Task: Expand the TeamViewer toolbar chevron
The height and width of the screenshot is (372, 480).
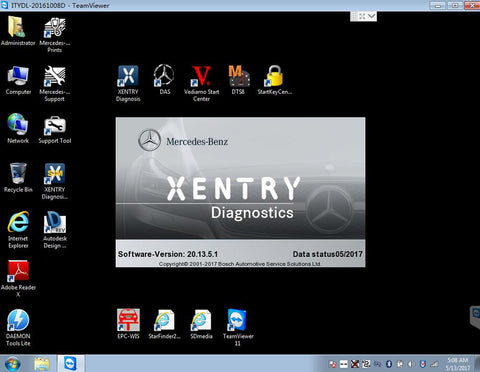Action: click(x=371, y=16)
